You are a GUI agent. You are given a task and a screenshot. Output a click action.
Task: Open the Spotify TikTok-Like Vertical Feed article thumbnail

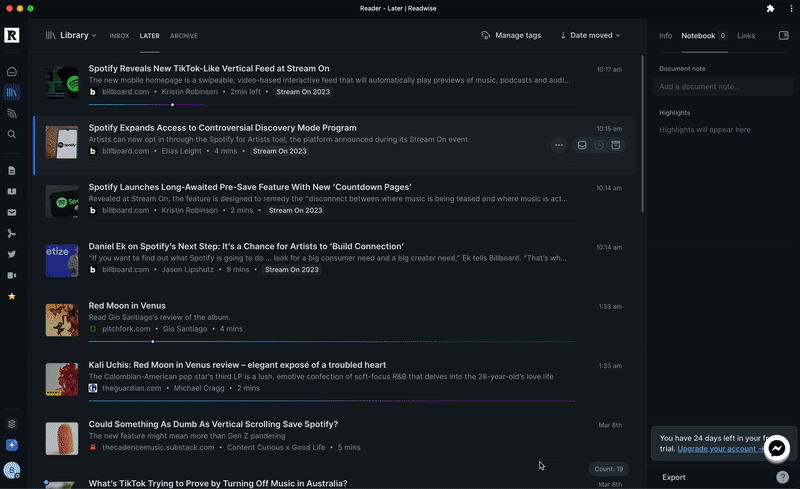[62, 83]
